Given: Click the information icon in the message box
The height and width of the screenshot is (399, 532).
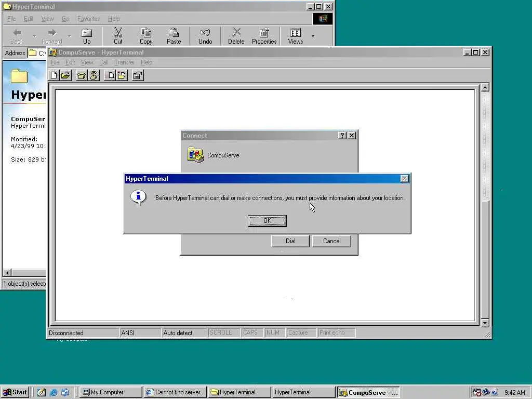Looking at the screenshot, I should pyautogui.click(x=138, y=197).
